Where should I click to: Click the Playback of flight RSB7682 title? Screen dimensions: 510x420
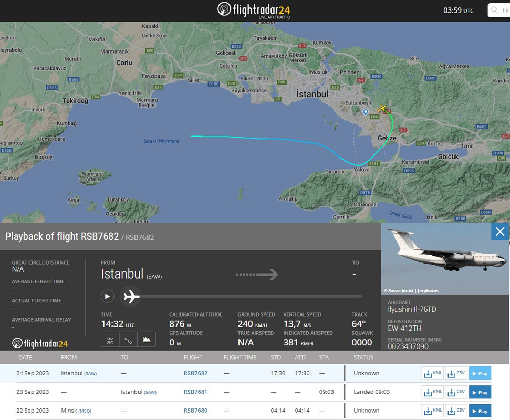tap(62, 236)
